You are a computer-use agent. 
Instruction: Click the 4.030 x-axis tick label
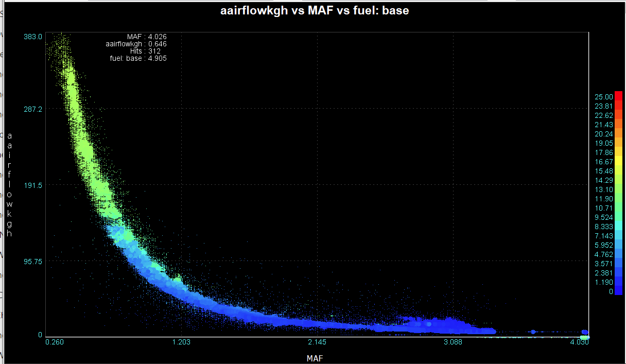coord(580,342)
